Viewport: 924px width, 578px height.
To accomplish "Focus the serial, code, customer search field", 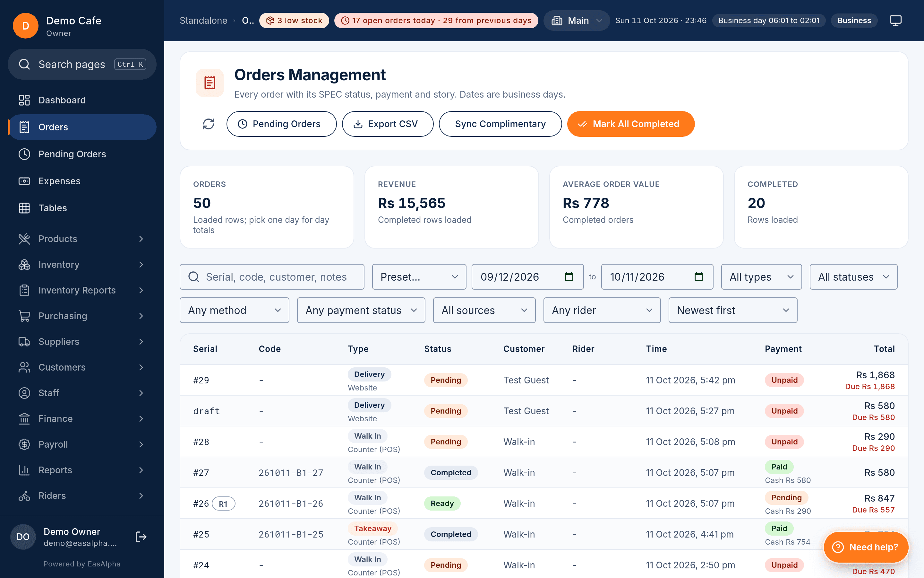I will coord(272,277).
